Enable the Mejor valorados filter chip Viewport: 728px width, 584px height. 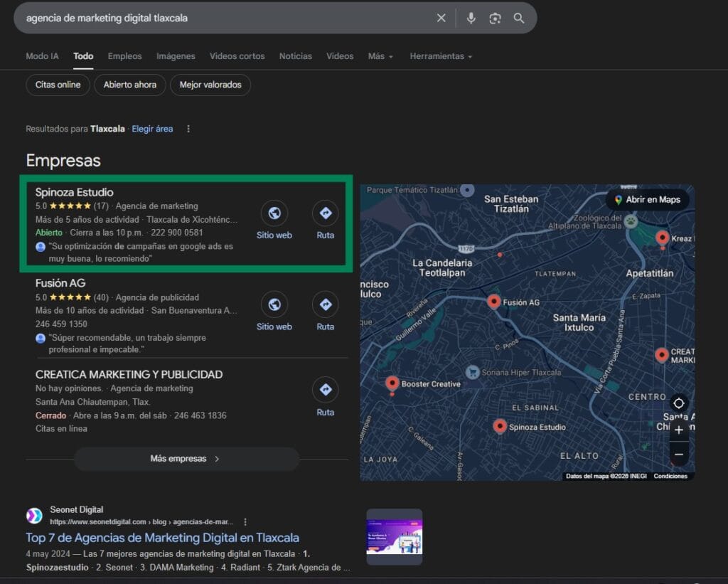point(210,85)
